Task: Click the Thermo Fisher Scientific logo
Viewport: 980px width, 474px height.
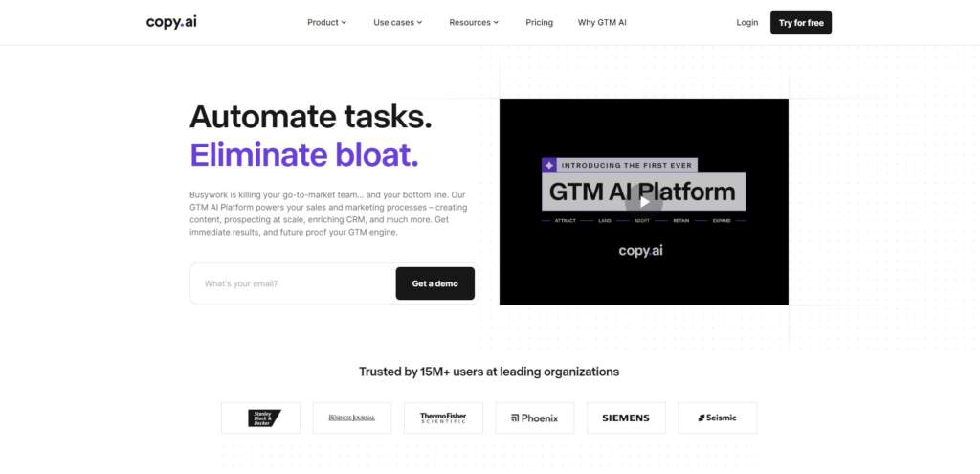Action: (x=443, y=418)
